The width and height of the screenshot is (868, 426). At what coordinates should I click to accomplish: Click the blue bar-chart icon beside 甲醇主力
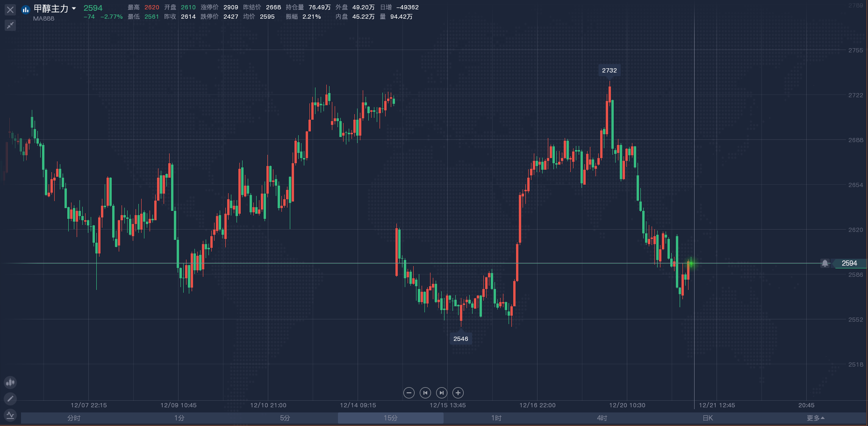26,9
